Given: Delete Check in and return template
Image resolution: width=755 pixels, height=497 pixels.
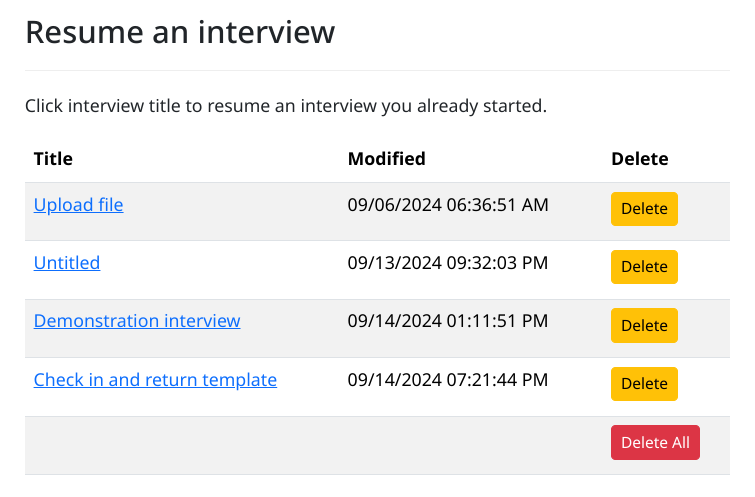Looking at the screenshot, I should pyautogui.click(x=644, y=384).
